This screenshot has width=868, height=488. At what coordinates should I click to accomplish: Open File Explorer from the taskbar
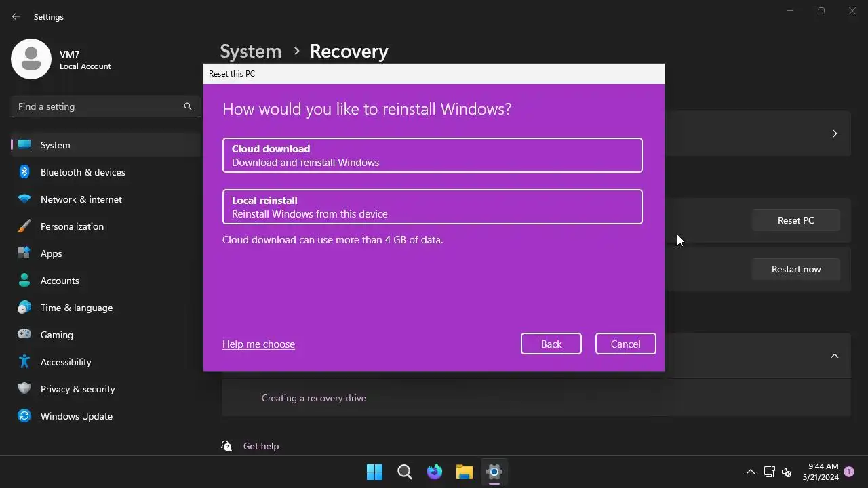pos(465,472)
